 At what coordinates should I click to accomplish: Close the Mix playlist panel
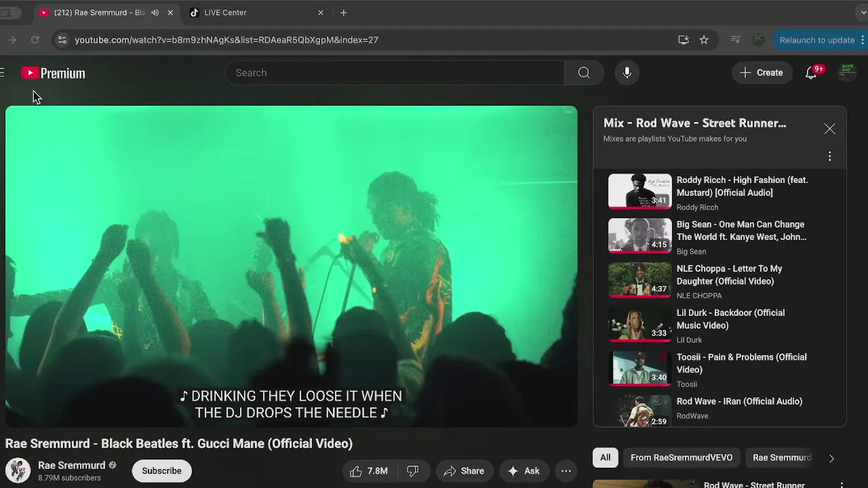point(829,129)
